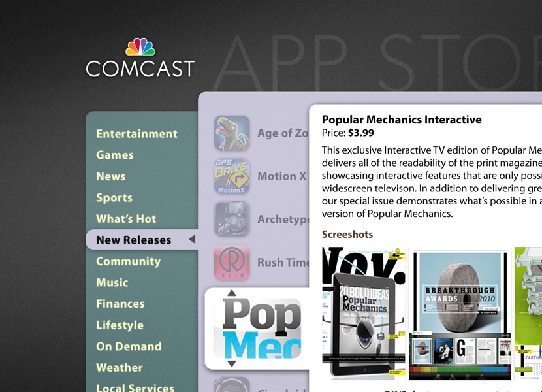Browse the What's Hot category
The width and height of the screenshot is (542, 392).
(x=126, y=219)
